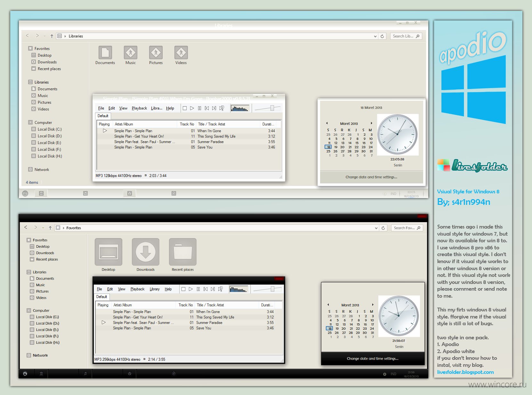Open Videos library icon in top window
532x395 pixels.
click(x=181, y=52)
